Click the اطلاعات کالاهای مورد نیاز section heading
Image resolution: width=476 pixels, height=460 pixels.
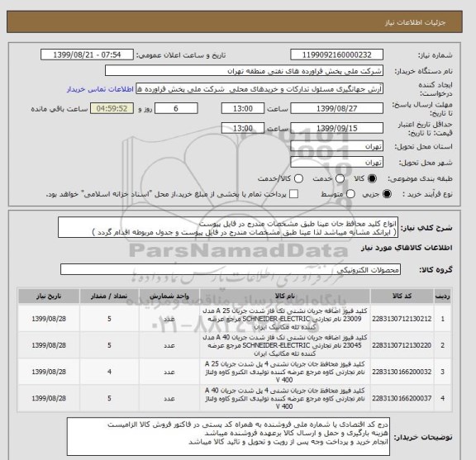pyautogui.click(x=407, y=248)
